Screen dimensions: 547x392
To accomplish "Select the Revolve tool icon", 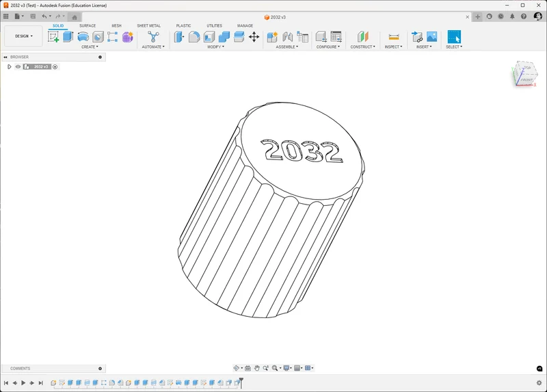I will pyautogui.click(x=83, y=37).
